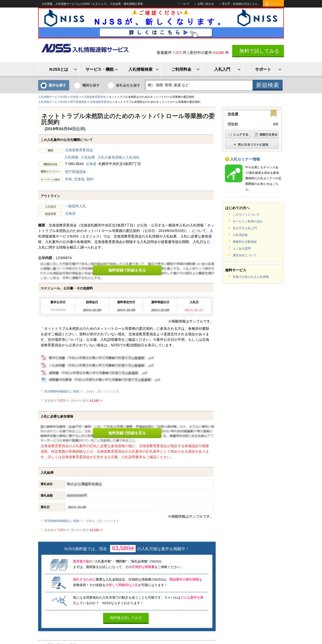Open the 県庁関連団体 category link
Viewport: 322px width, 644px height.
[x=75, y=172]
